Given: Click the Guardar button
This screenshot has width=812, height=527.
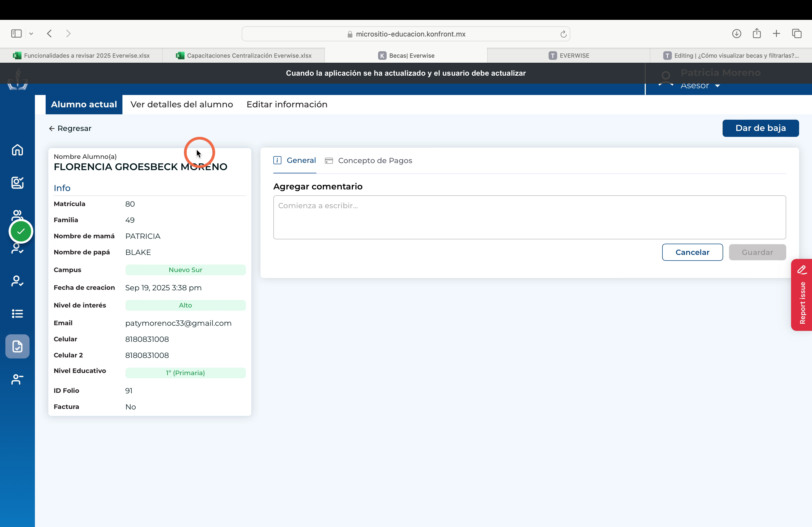Looking at the screenshot, I should (x=757, y=252).
